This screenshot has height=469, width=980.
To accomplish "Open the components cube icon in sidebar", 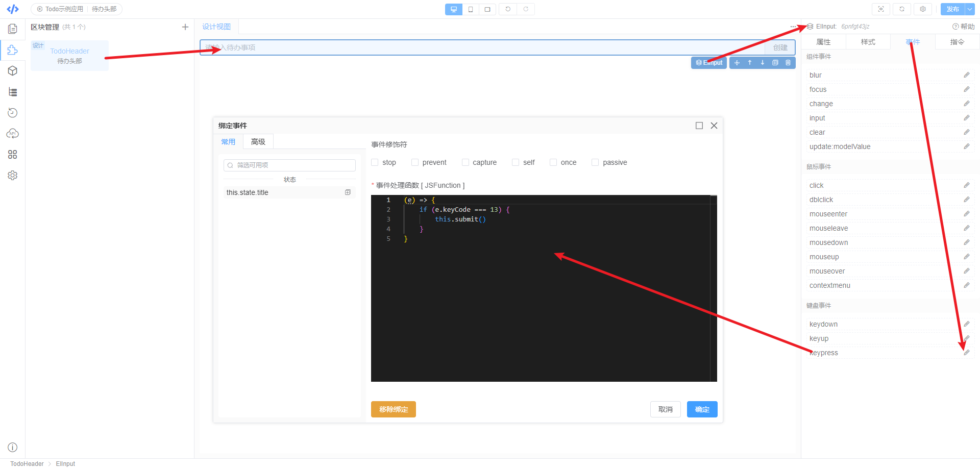I will pyautogui.click(x=13, y=71).
